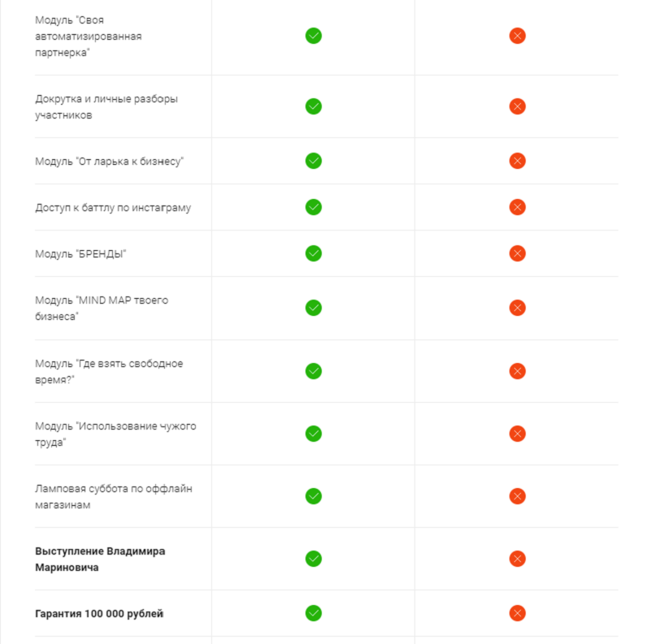The height and width of the screenshot is (644, 650).
Task: Click green checkmark for "Где взять свободное время?"
Action: click(x=314, y=371)
